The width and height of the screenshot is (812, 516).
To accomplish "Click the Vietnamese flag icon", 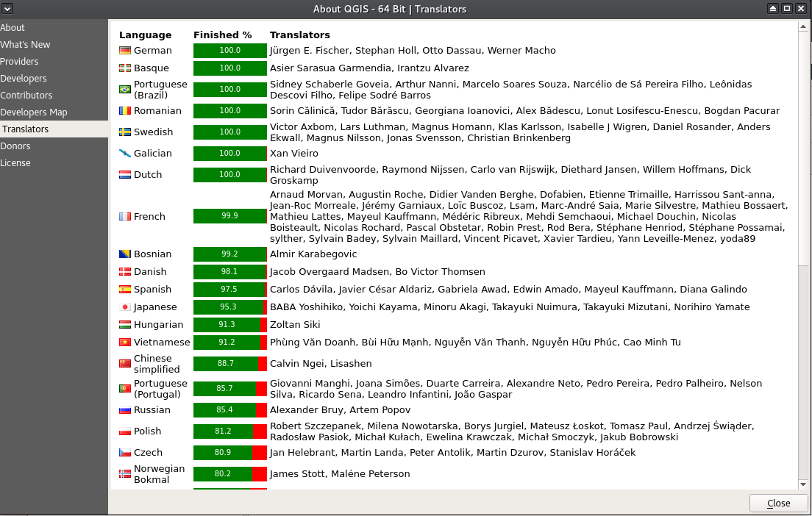I will point(125,343).
